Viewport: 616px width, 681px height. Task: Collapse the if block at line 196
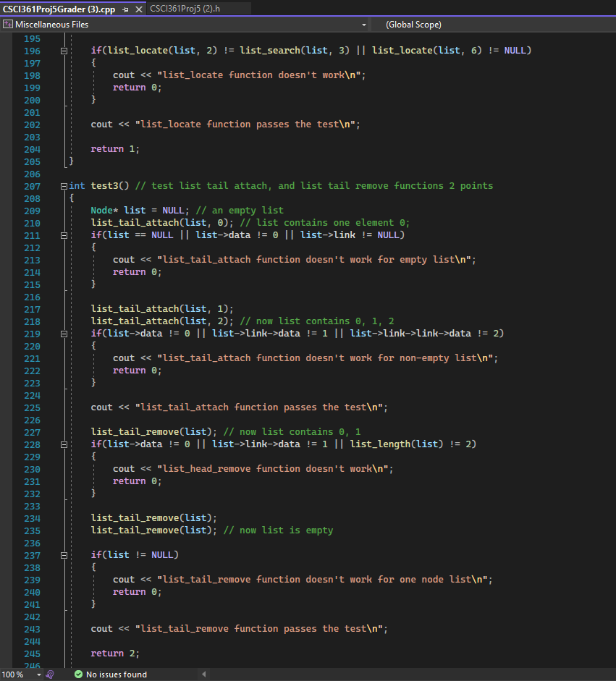[64, 50]
